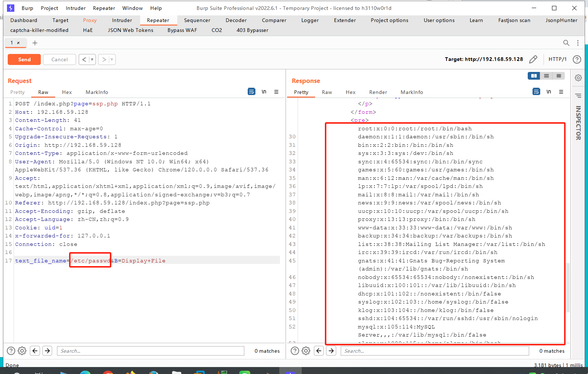Click the pencil icon to edit the Target
588x374 pixels.
[x=533, y=59]
